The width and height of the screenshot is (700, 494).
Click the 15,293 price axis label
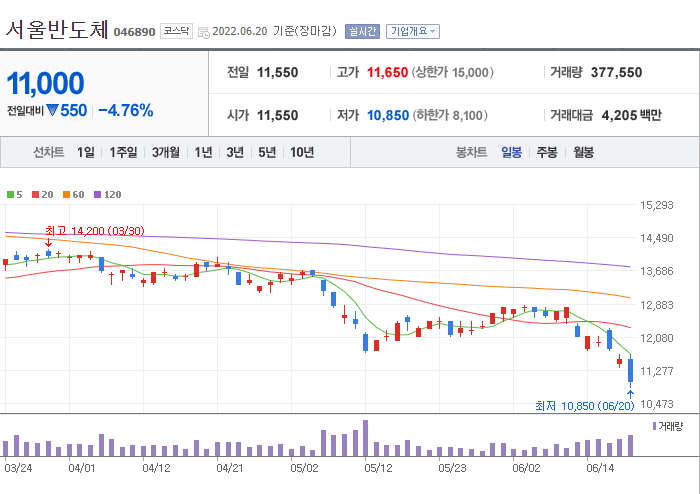pyautogui.click(x=657, y=205)
